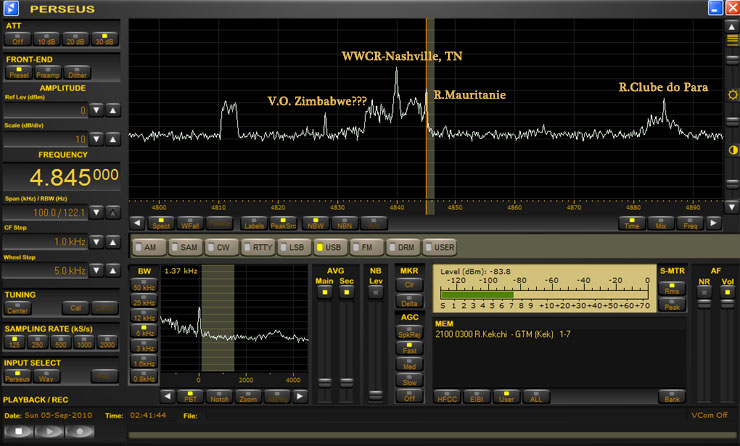
Task: Click the Cal calibration button
Action: (x=76, y=308)
